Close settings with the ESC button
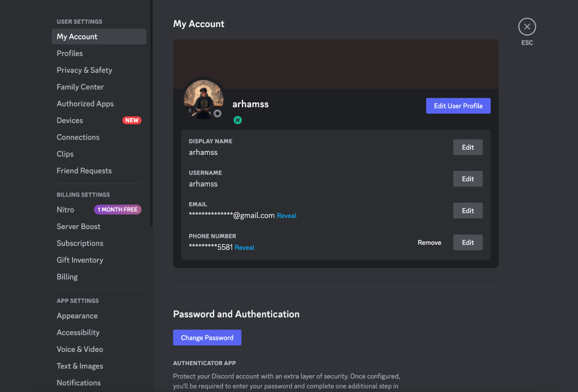578x392 pixels. [x=527, y=26]
